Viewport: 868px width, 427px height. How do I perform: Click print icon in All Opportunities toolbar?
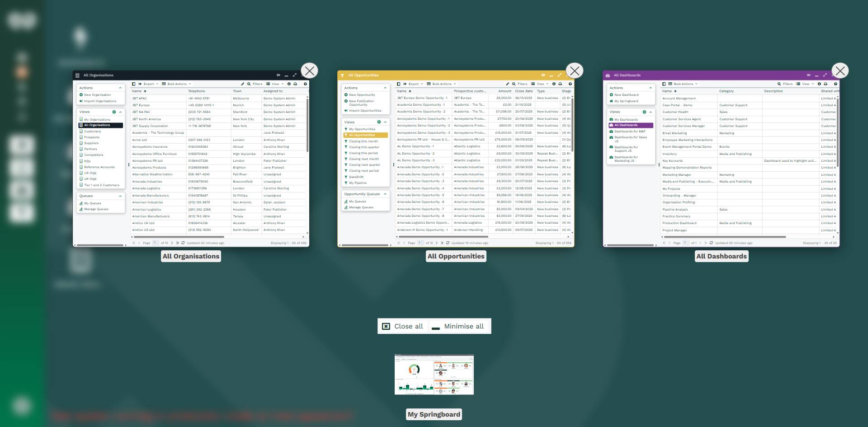560,84
